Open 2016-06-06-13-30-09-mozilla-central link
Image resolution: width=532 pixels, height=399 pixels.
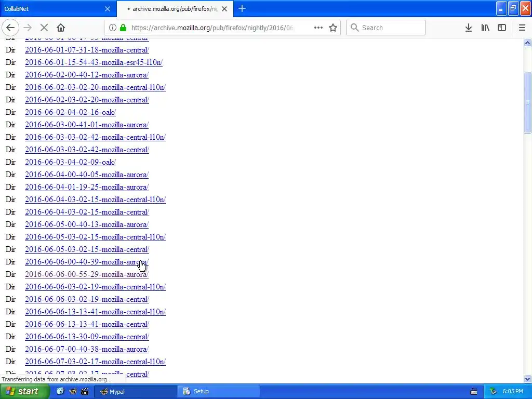pyautogui.click(x=87, y=337)
